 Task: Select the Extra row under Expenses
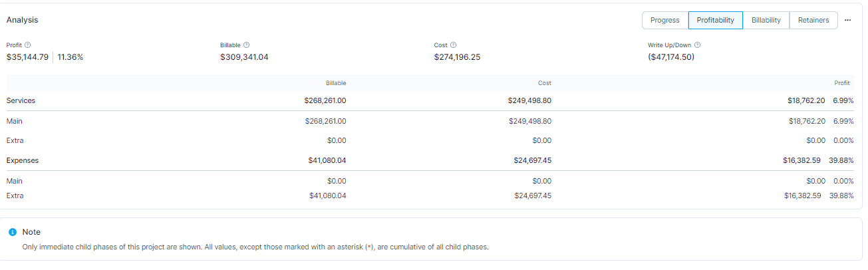pos(430,196)
